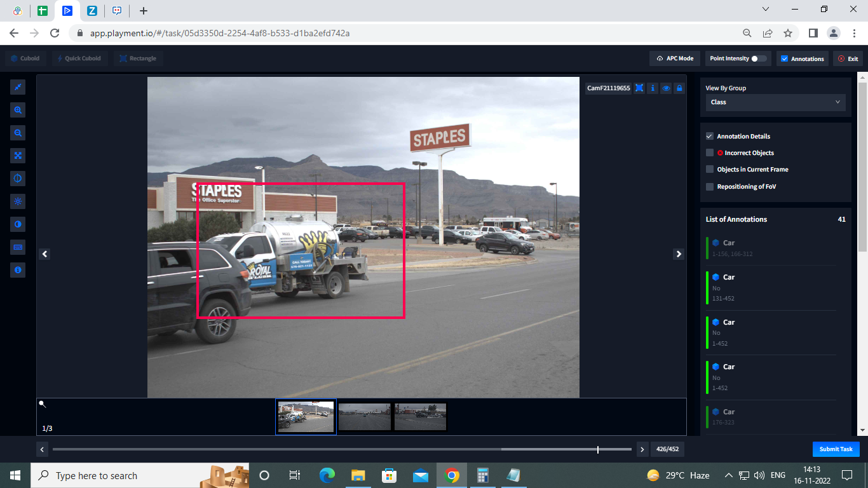Viewport: 868px width, 488px height.
Task: Click the browser zoom magnifier icon
Action: click(x=747, y=33)
